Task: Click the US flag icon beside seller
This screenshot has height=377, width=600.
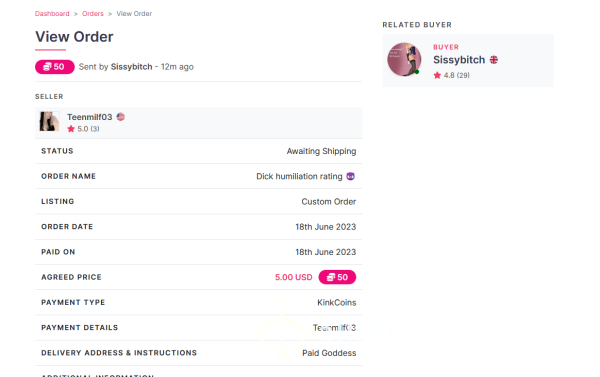Action: click(x=121, y=117)
